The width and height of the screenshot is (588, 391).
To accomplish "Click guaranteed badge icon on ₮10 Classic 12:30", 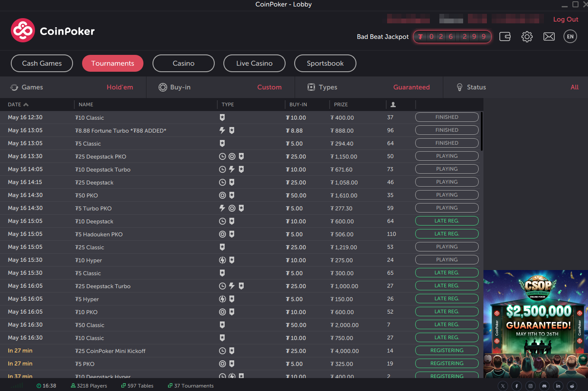I will tap(222, 118).
